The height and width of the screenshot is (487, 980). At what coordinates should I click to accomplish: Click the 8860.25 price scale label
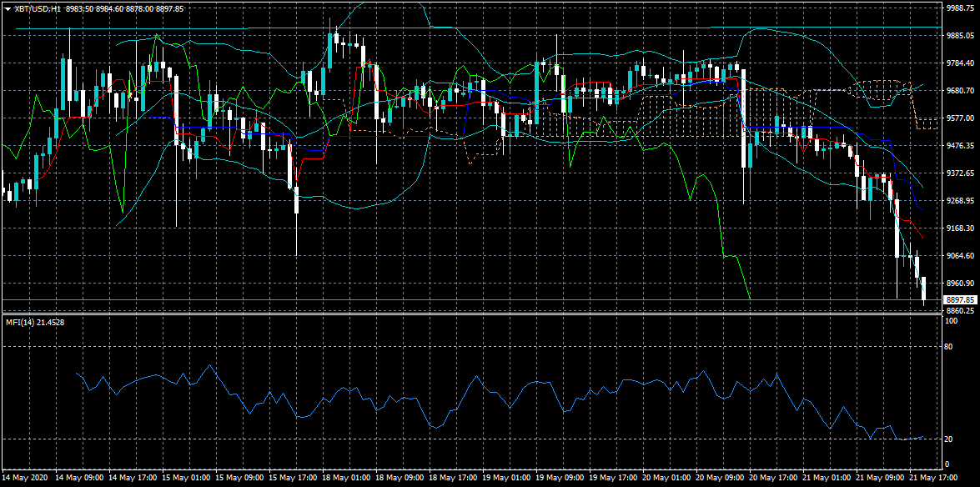coord(960,311)
